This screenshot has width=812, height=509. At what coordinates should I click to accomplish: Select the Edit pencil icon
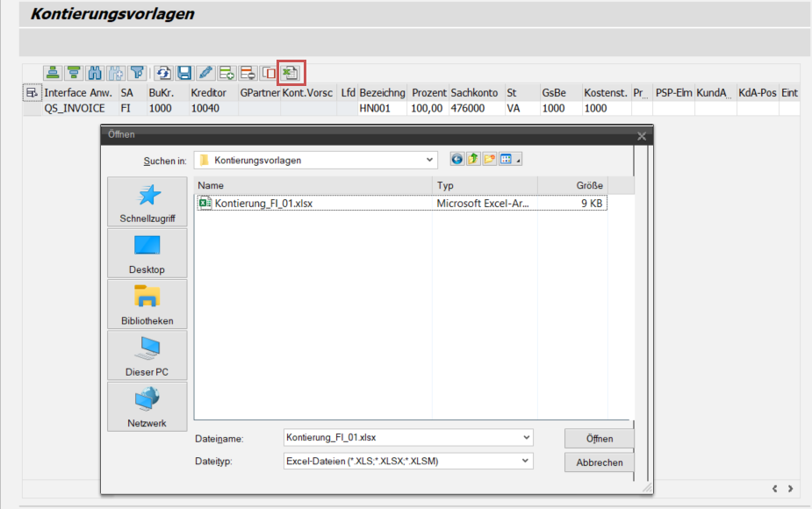tap(207, 73)
